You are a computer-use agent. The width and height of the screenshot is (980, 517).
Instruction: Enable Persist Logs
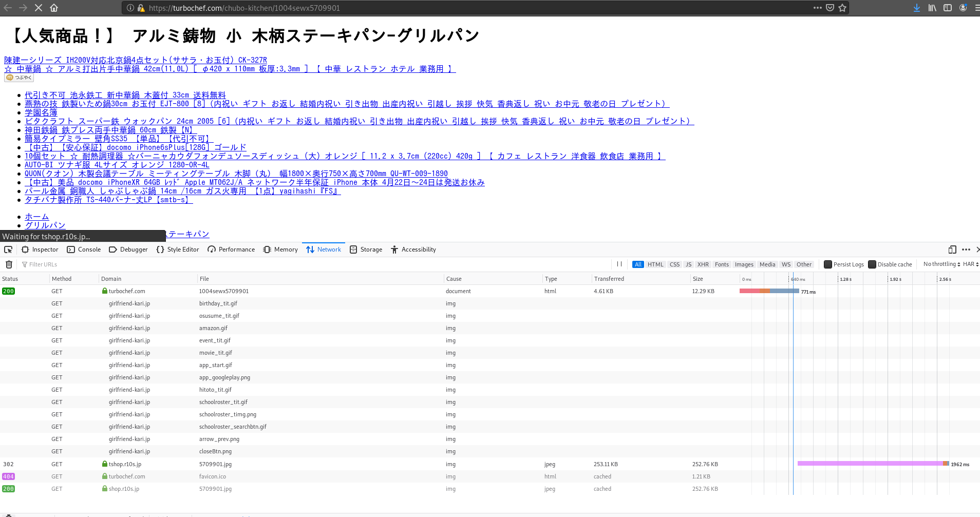[x=828, y=264]
